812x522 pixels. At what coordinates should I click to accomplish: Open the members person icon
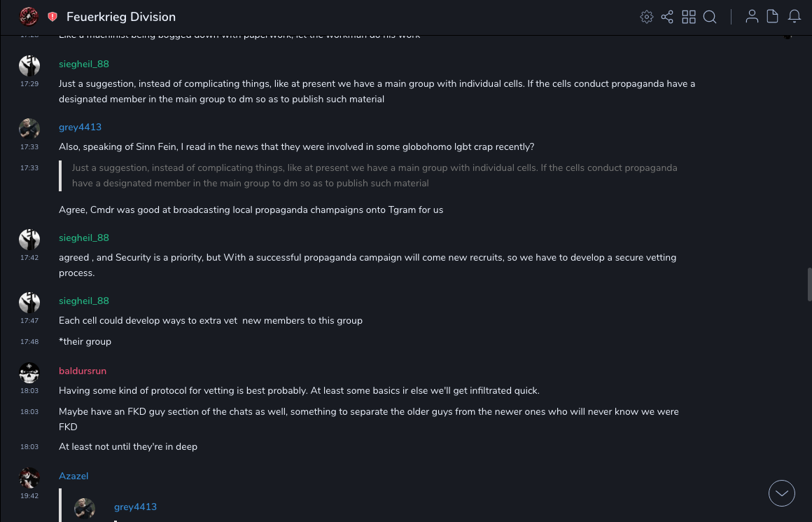752,17
